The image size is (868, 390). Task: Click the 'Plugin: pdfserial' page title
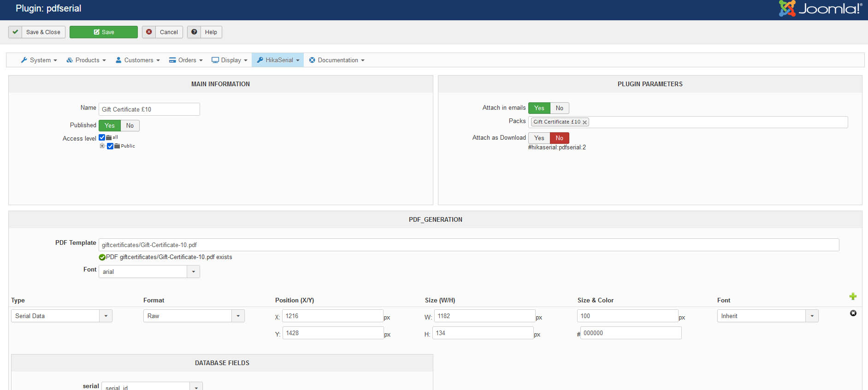(48, 8)
